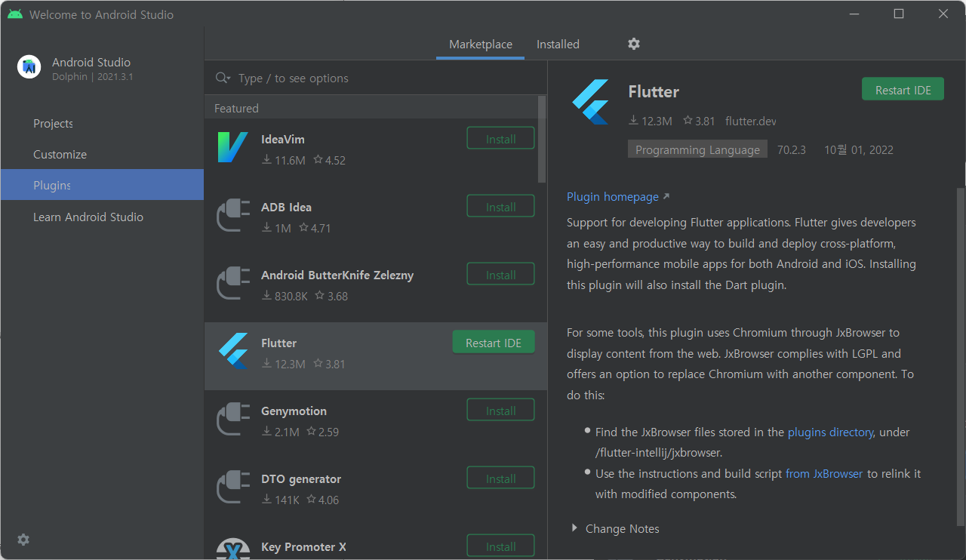Open the bottom-left settings gear icon

pyautogui.click(x=23, y=540)
